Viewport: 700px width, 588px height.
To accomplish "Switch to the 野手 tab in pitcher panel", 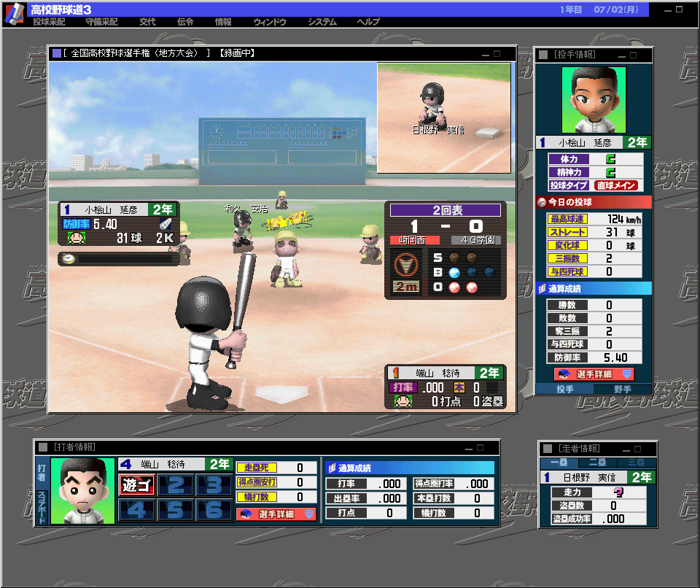I will point(622,390).
